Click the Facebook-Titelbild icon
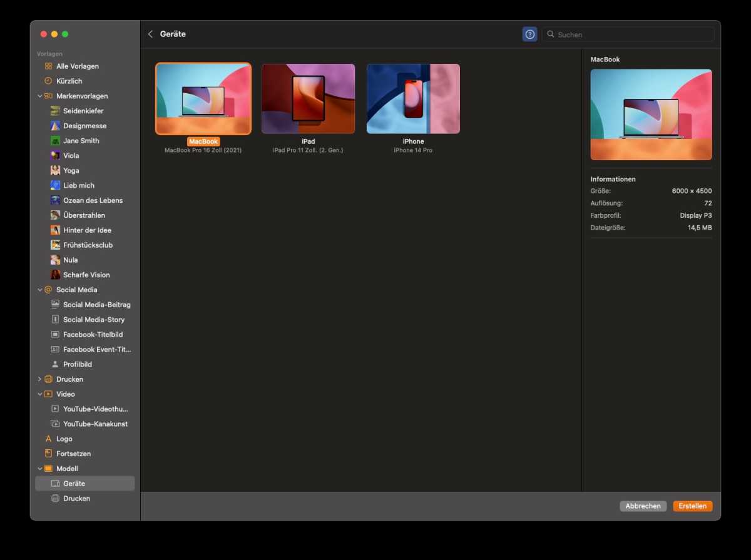This screenshot has width=751, height=560. pyautogui.click(x=55, y=335)
